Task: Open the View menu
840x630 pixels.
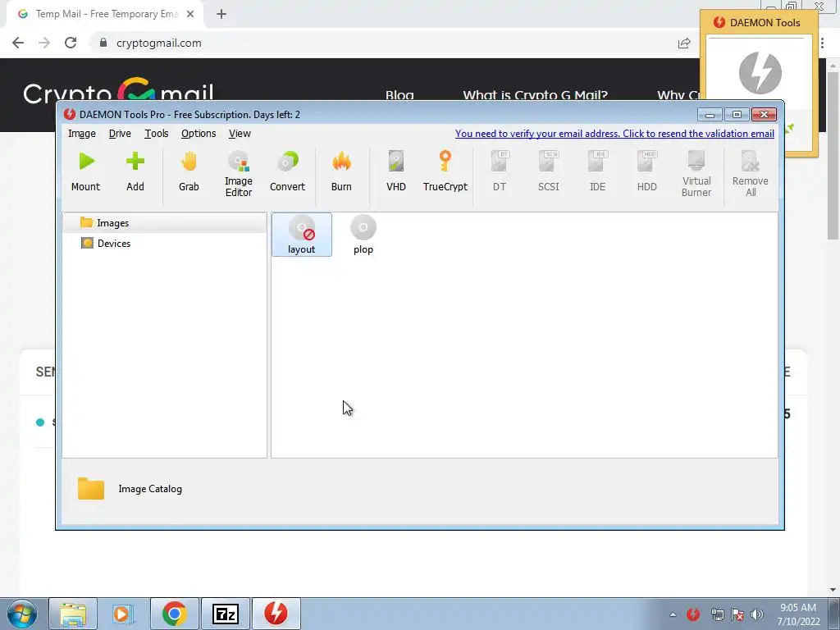Action: [240, 134]
